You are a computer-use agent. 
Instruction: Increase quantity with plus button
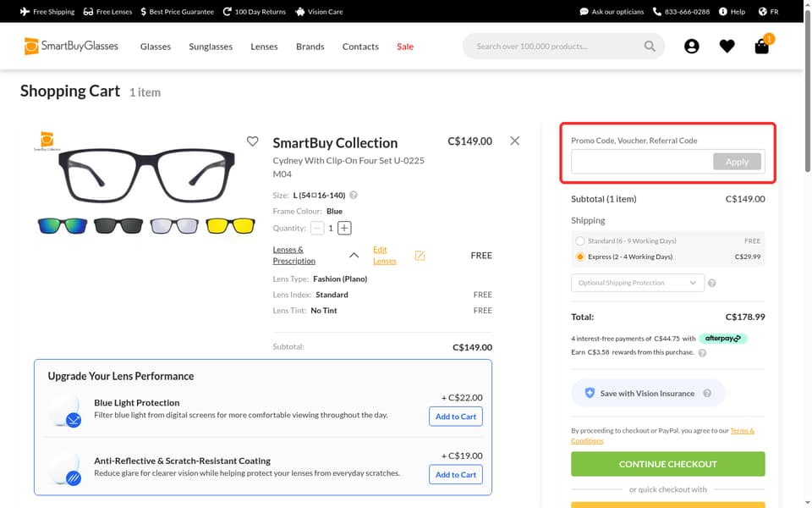tap(344, 228)
